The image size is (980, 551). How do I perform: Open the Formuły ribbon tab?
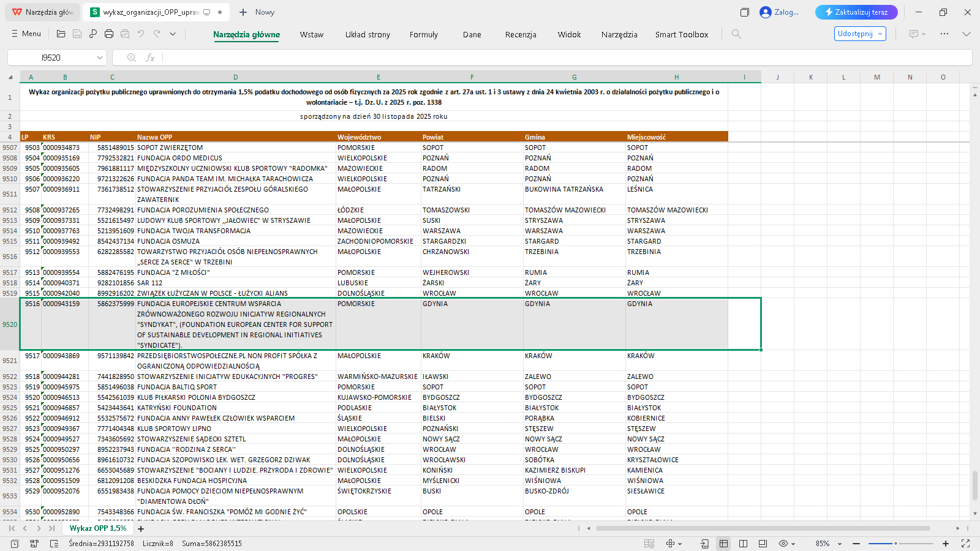[423, 35]
